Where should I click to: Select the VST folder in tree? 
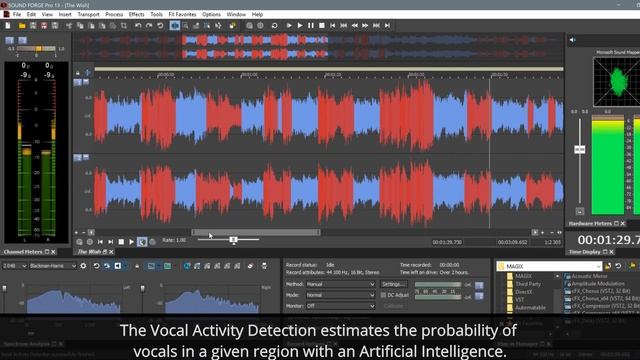click(x=519, y=300)
